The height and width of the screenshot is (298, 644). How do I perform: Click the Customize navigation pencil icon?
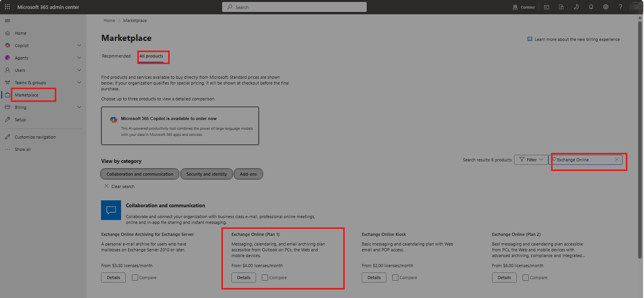(7, 137)
